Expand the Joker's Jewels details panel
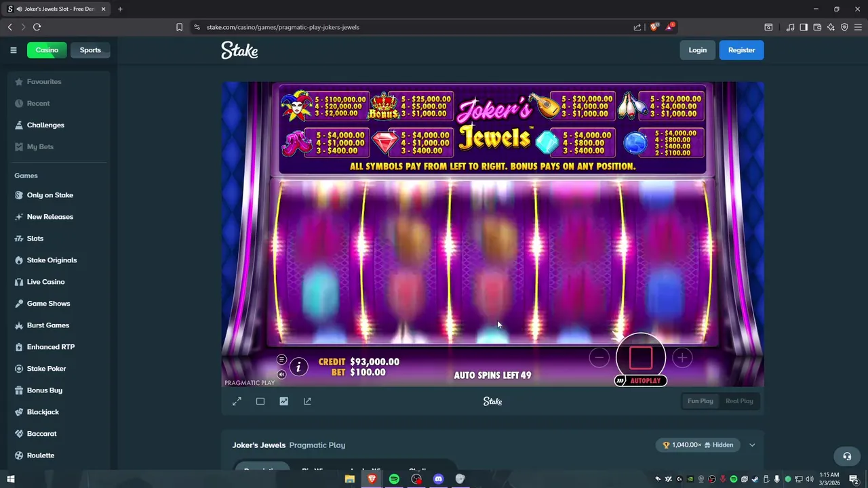This screenshot has width=868, height=488. 752,445
